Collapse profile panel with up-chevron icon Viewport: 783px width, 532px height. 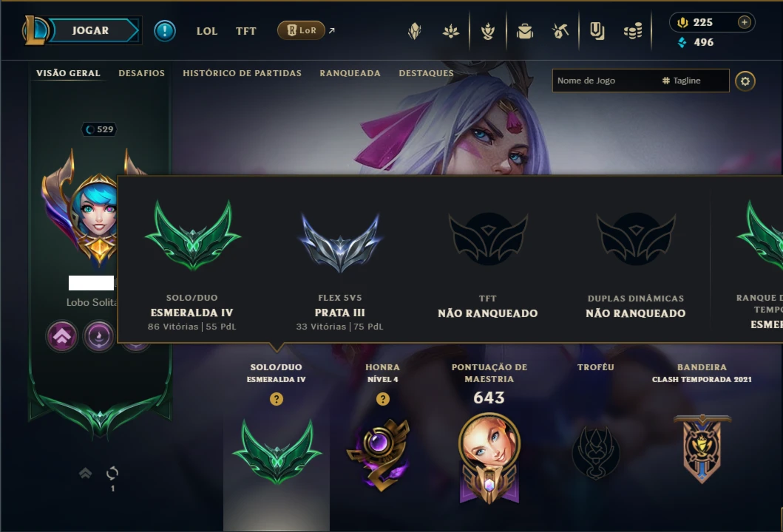85,473
